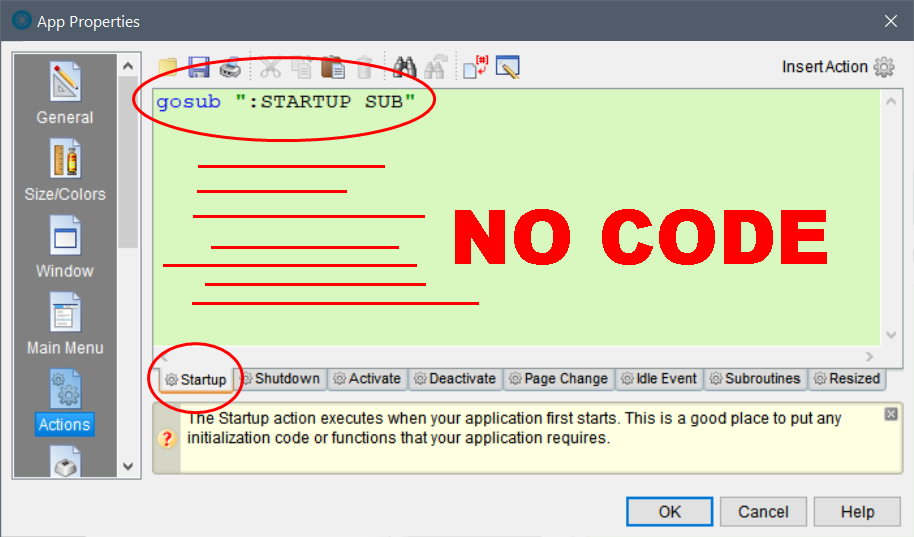Open the Window settings category

pos(65,247)
